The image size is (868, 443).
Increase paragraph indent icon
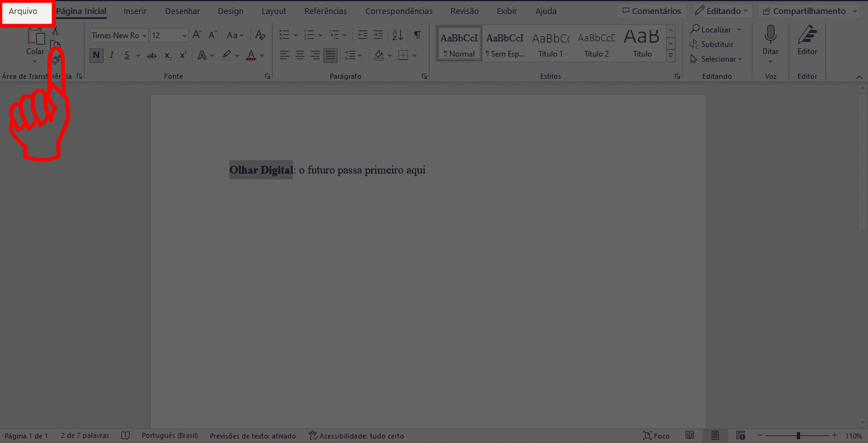point(378,36)
